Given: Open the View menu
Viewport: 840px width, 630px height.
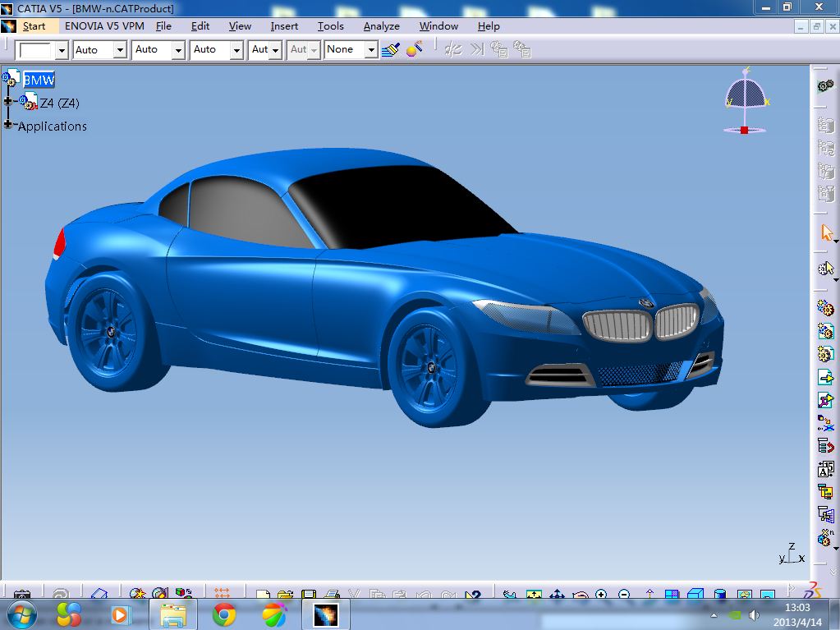Looking at the screenshot, I should pyautogui.click(x=240, y=26).
